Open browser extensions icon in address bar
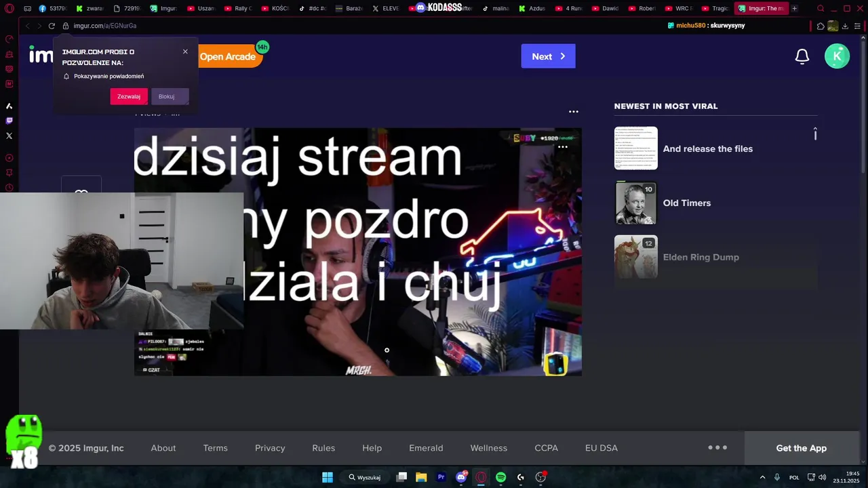 pos(821,26)
